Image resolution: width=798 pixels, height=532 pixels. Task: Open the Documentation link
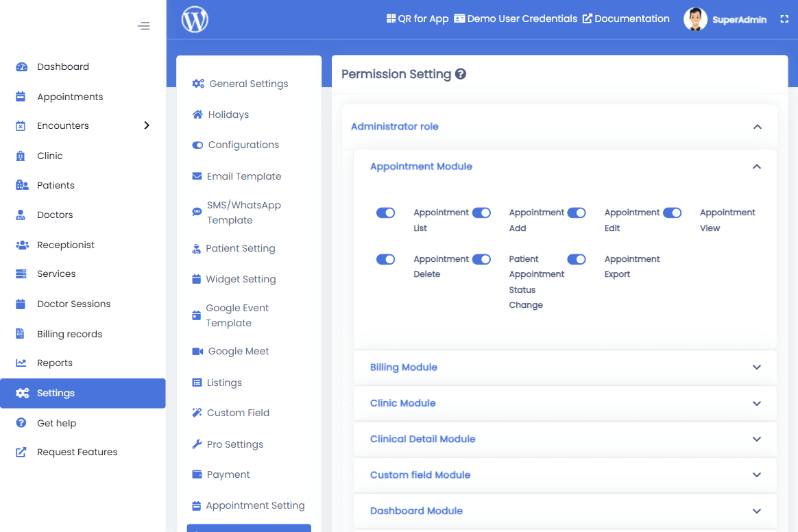[x=626, y=19]
